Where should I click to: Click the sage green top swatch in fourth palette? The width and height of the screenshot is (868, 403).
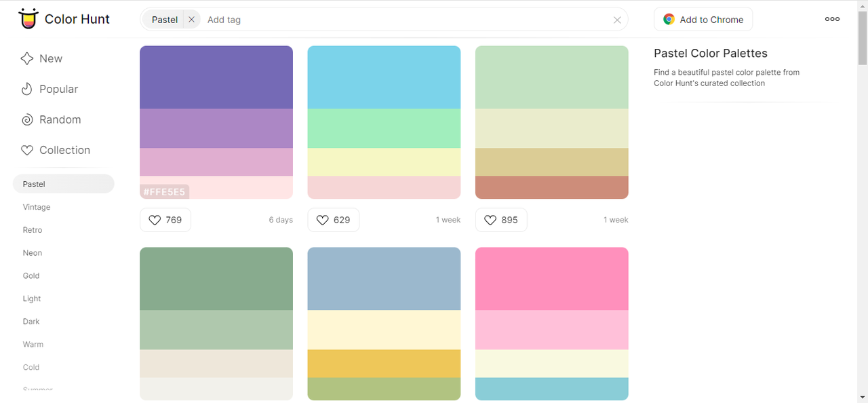(216, 279)
